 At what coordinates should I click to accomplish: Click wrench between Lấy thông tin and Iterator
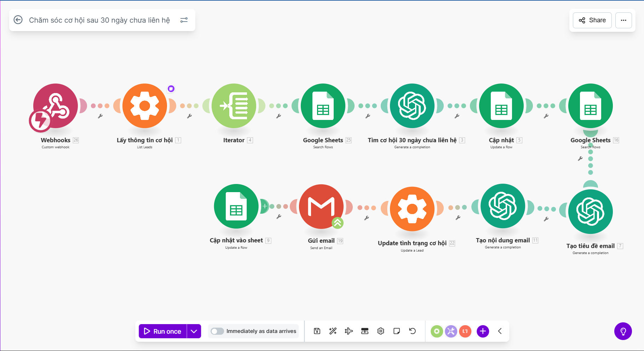tap(189, 116)
